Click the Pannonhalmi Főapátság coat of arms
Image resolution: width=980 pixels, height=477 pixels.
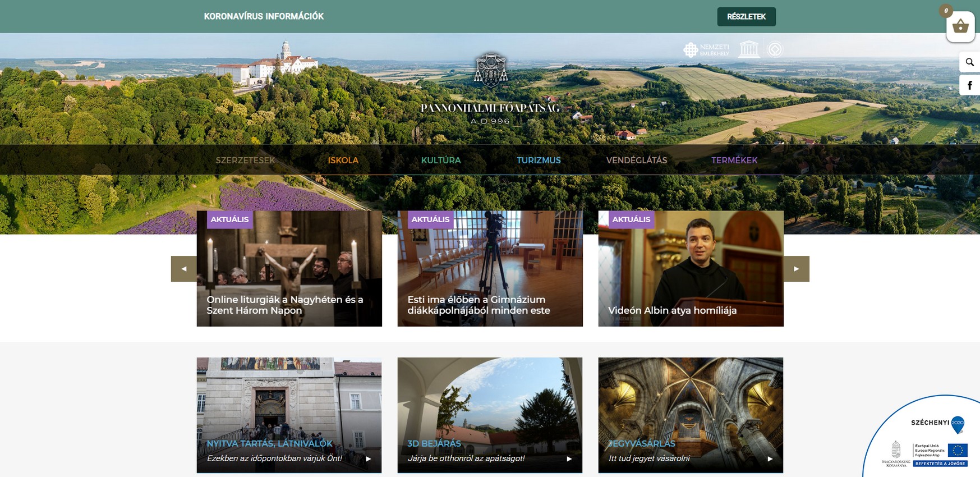tap(491, 71)
